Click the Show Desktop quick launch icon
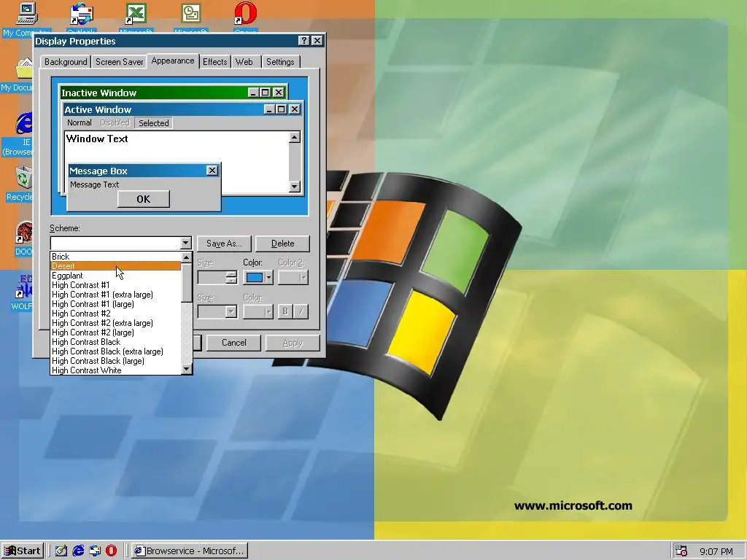Viewport: 747px width, 560px height. click(61, 551)
